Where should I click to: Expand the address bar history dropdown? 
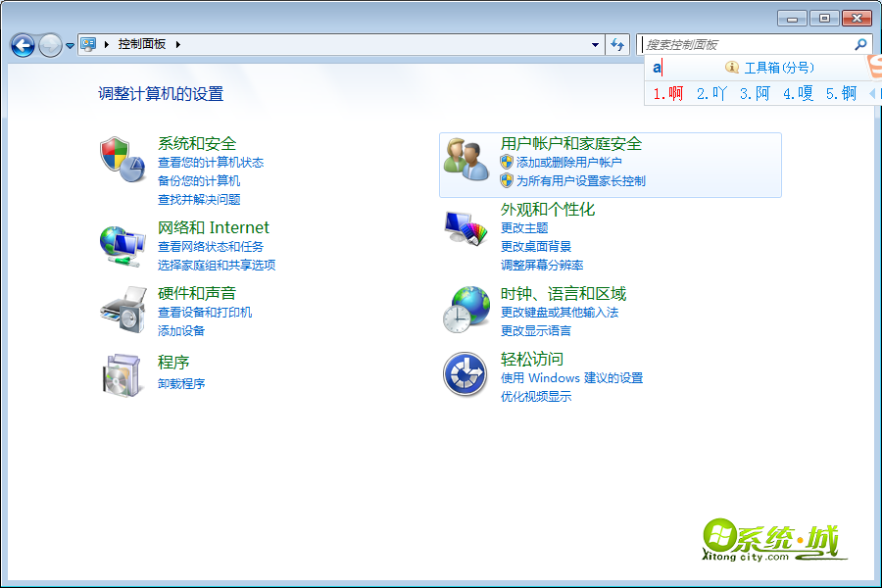pos(596,44)
